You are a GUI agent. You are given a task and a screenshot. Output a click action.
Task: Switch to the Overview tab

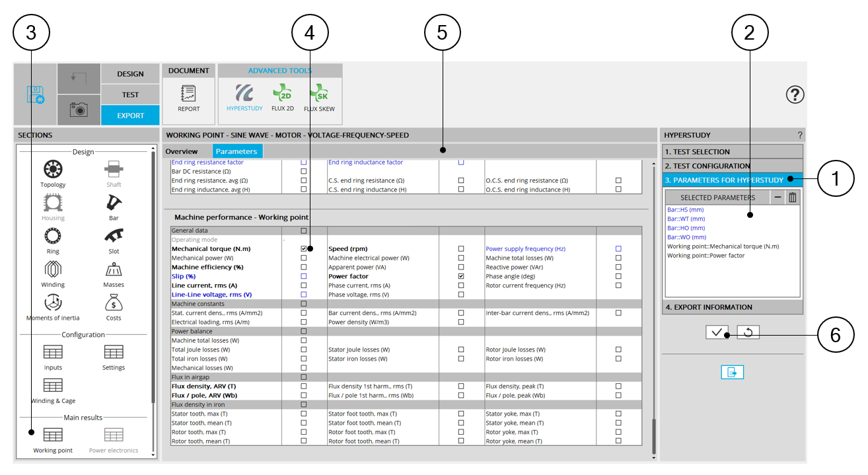[x=182, y=152]
